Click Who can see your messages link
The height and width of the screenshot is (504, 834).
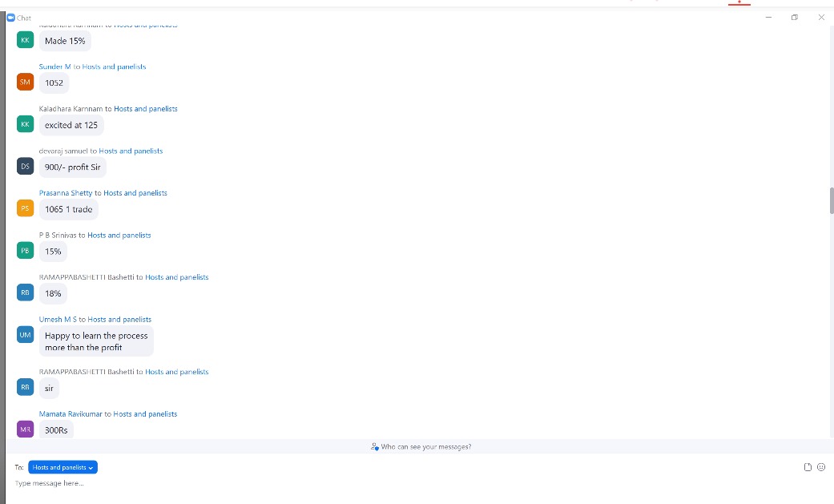pyautogui.click(x=421, y=446)
